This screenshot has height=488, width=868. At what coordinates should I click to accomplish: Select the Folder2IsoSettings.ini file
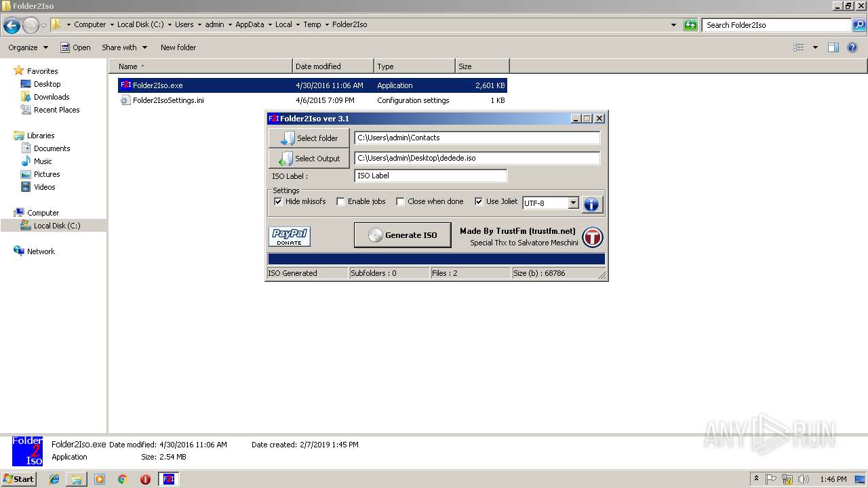coord(312,100)
